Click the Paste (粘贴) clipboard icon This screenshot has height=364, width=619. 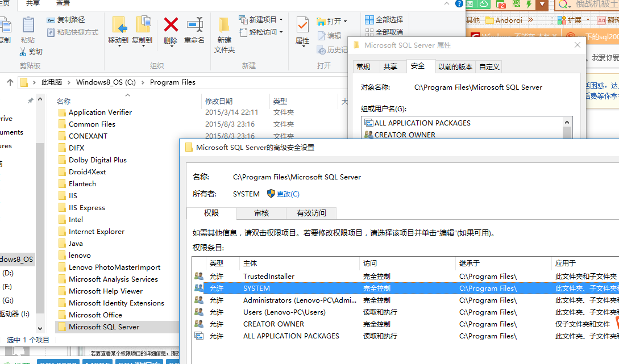coord(28,25)
